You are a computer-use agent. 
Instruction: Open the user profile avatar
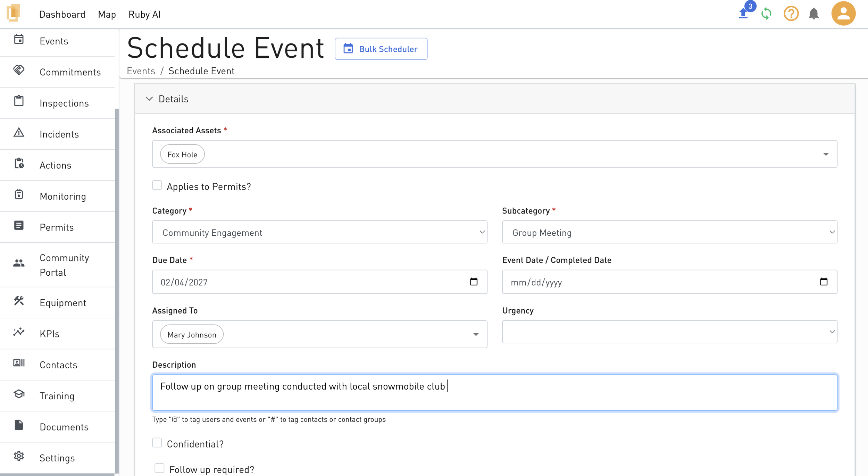coord(843,14)
